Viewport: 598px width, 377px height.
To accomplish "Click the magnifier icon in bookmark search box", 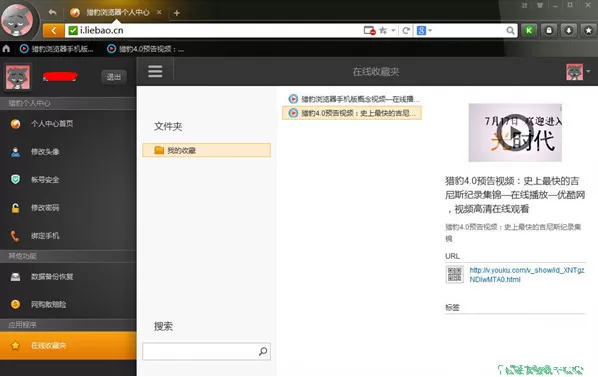I will 263,351.
